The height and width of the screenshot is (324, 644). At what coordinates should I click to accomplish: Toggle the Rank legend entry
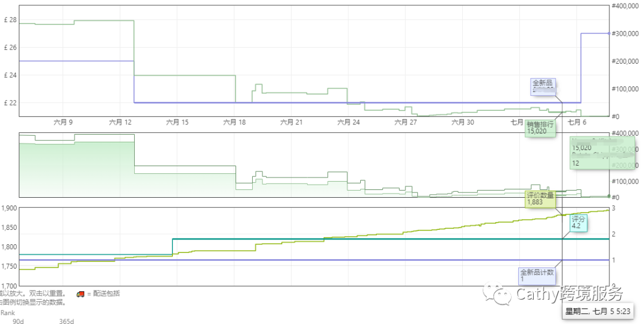pos(7,313)
